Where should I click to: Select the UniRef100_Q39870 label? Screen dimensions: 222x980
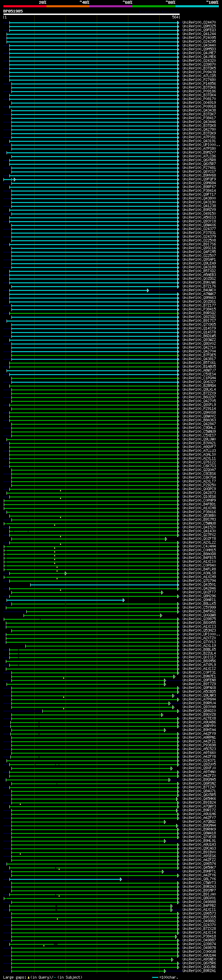pos(199,64)
